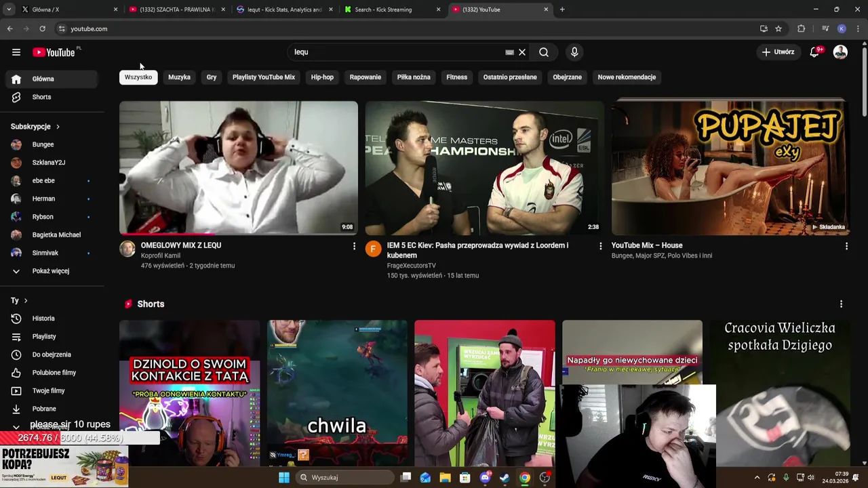Click the YouTube logo
Screen dimensions: 868x488
(x=54, y=52)
